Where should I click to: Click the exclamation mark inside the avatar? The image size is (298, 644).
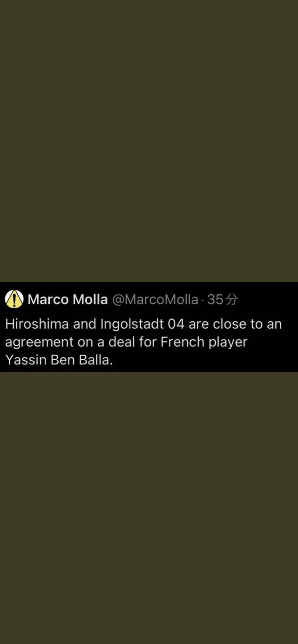(14, 300)
